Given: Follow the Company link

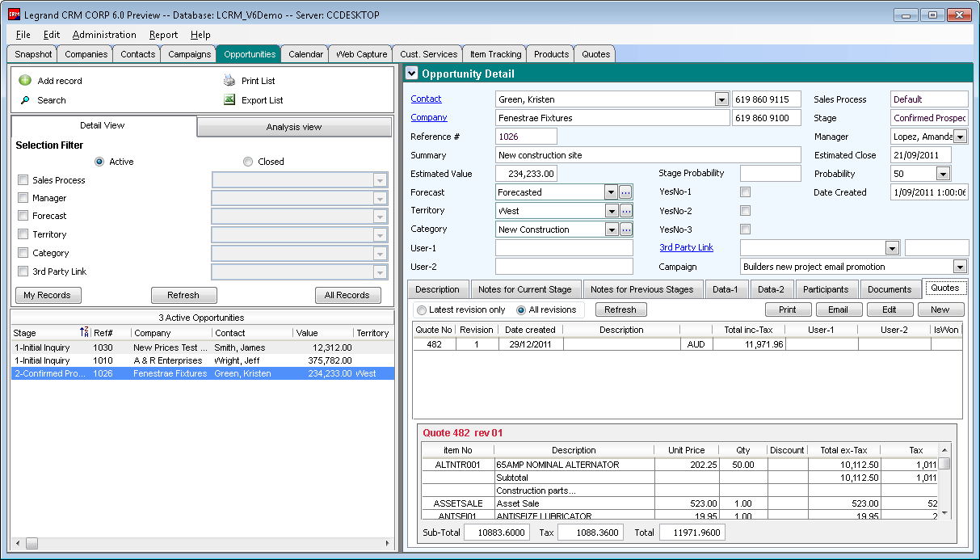Looking at the screenshot, I should click(429, 117).
